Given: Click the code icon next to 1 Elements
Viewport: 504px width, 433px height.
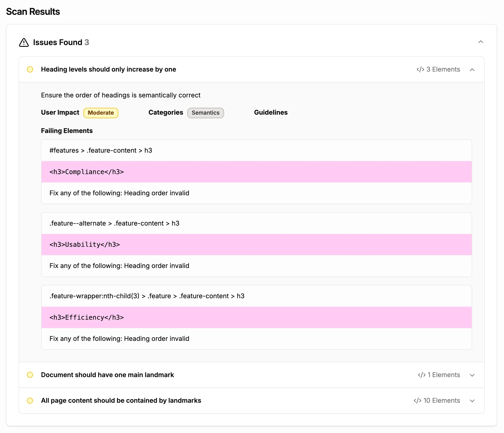Looking at the screenshot, I should coord(422,375).
